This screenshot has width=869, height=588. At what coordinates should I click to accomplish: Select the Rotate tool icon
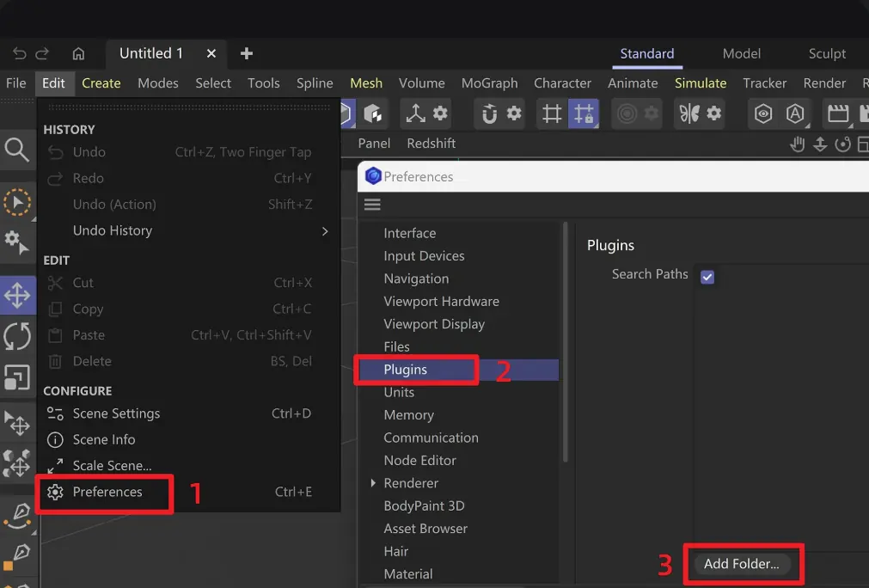[x=17, y=336]
